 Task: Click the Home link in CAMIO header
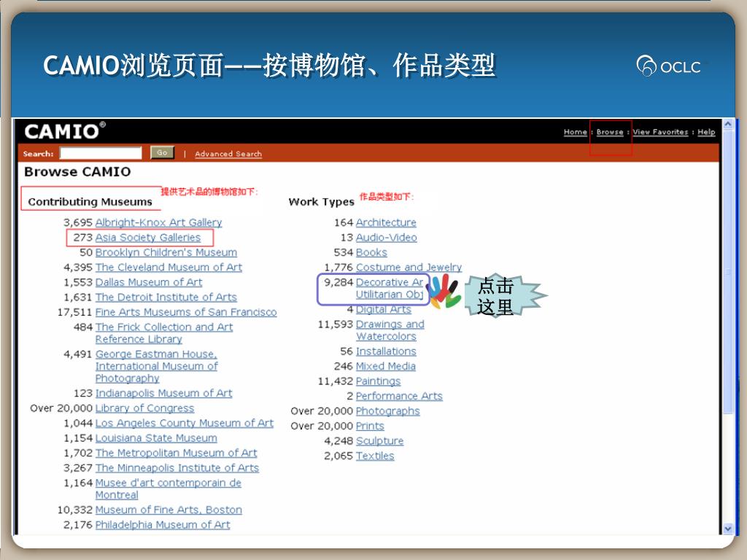[x=575, y=132]
